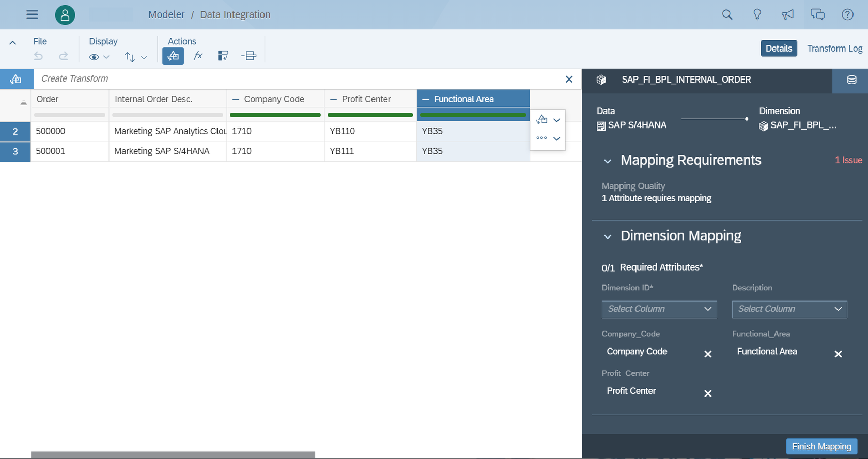Click the Finish Mapping button
Image resolution: width=868 pixels, height=459 pixels.
pos(822,446)
